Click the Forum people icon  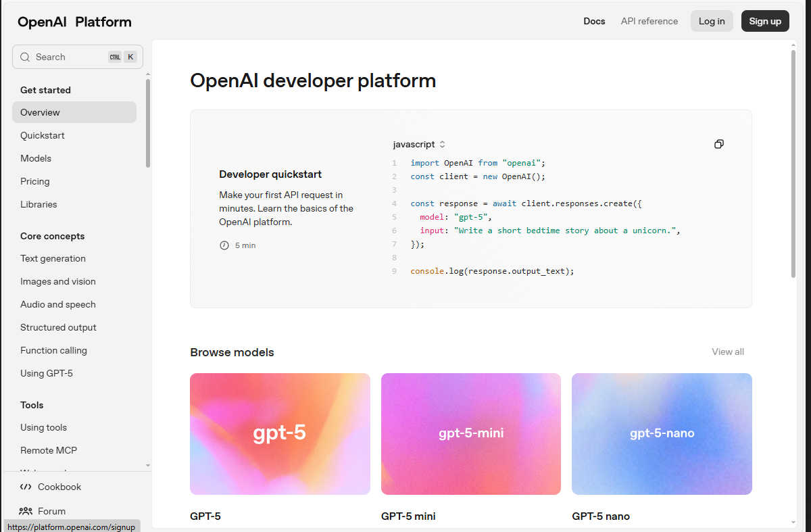(26, 511)
